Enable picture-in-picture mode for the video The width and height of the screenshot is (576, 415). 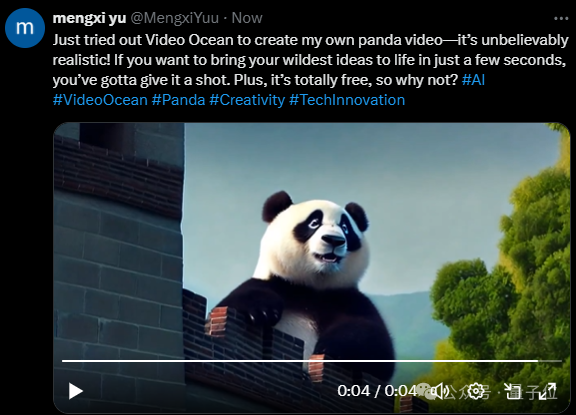[512, 391]
